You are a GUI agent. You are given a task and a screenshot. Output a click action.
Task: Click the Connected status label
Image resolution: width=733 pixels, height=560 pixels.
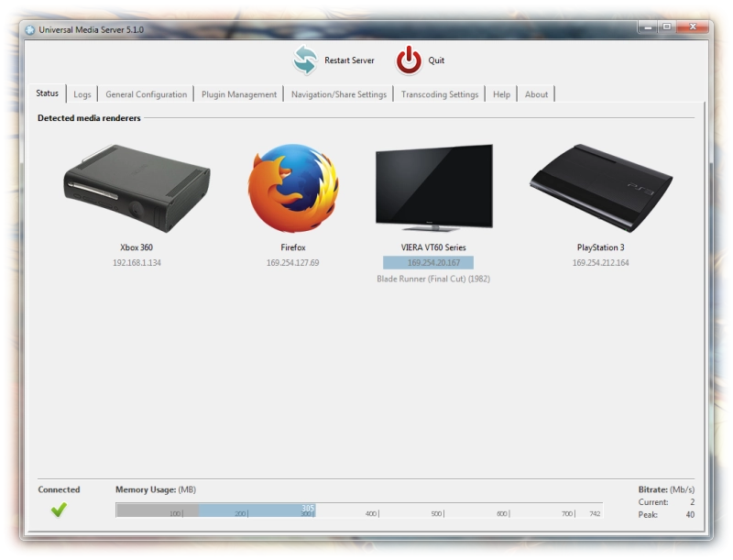59,489
